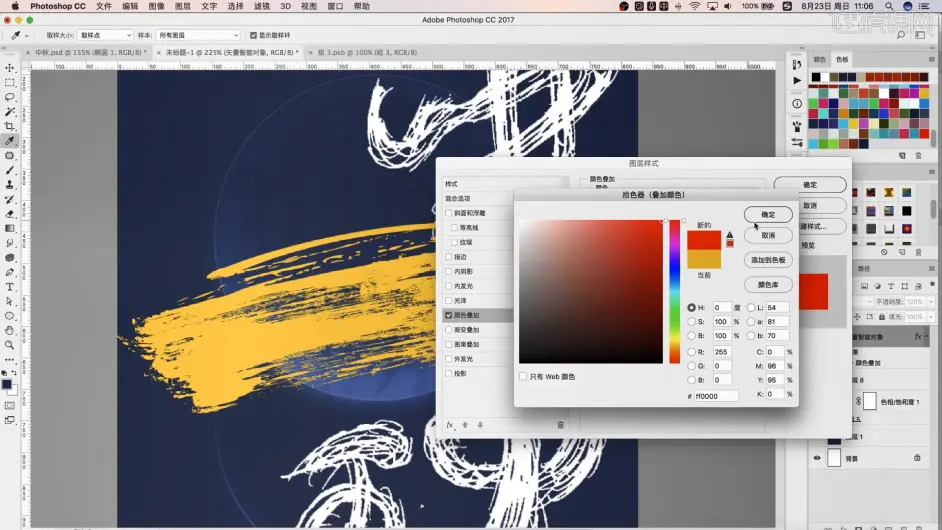
Task: Enable 投影 style checkbox
Action: point(448,373)
